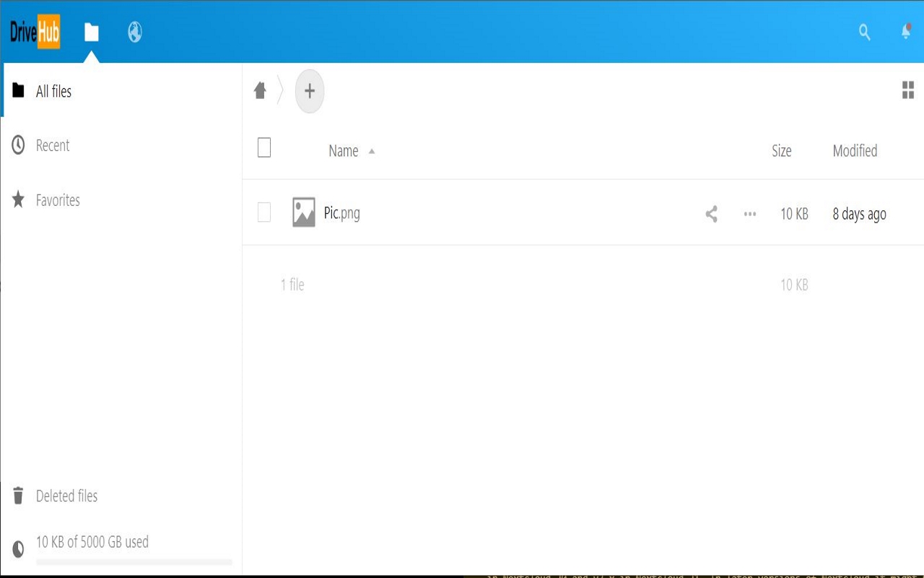This screenshot has height=578, width=924.
Task: Click the trash icon next to Deleted files
Action: 18,496
